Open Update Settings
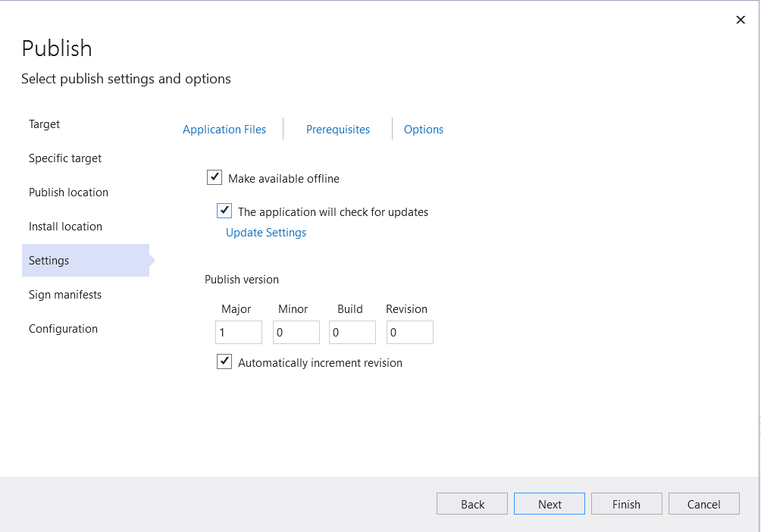Screen dimensions: 761x532 coord(266,232)
